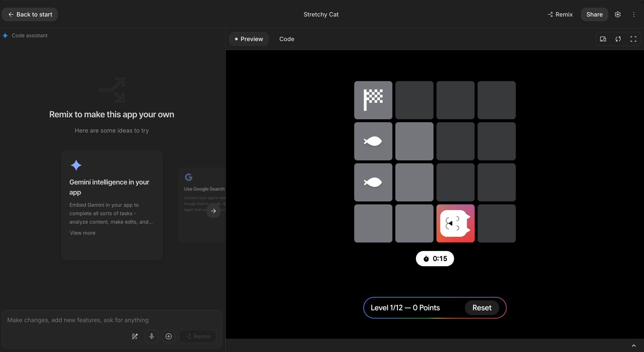The height and width of the screenshot is (352, 644).
Task: Expand bottom console chevron
Action: [633, 346]
